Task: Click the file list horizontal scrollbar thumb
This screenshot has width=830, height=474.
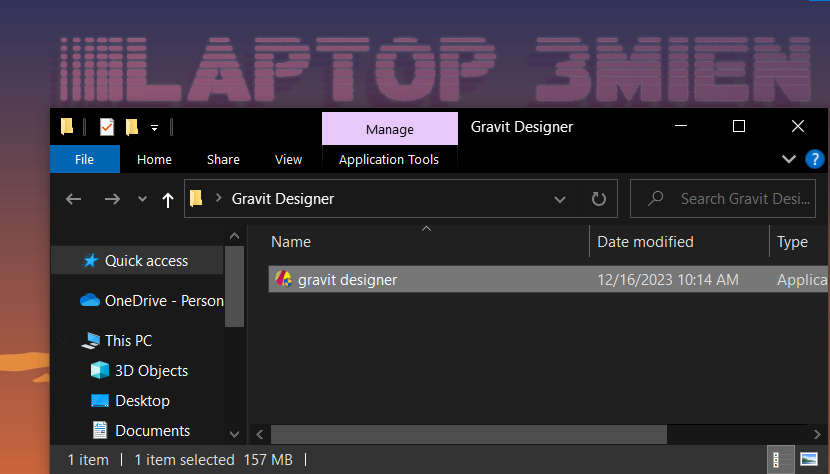Action: click(x=468, y=434)
